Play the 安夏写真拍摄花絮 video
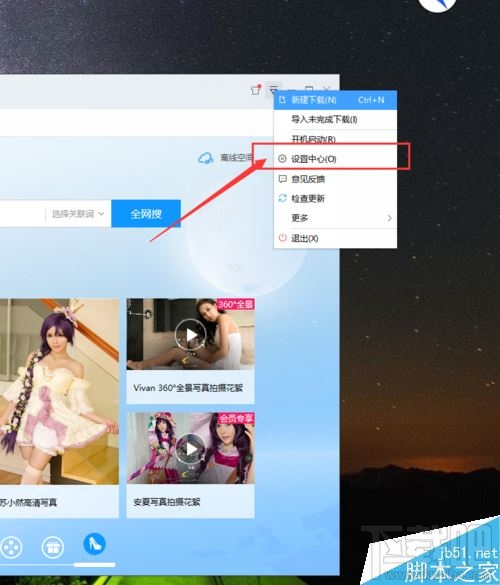 [x=190, y=448]
